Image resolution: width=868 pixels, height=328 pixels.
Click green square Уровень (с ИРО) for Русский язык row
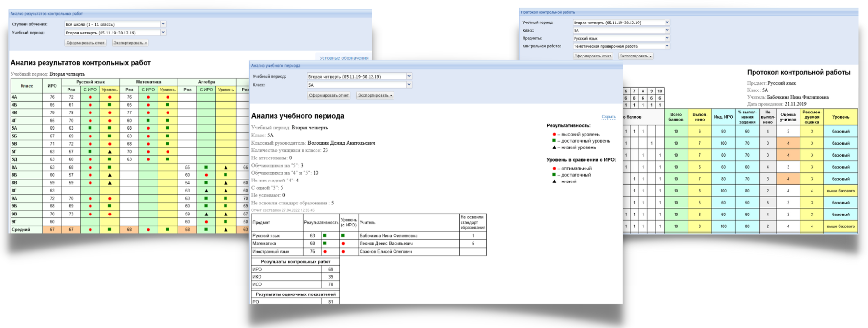tap(343, 236)
